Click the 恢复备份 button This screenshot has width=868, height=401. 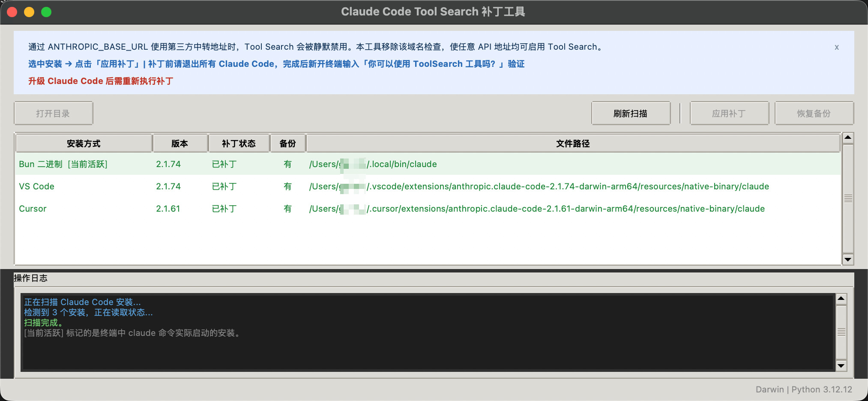(814, 114)
